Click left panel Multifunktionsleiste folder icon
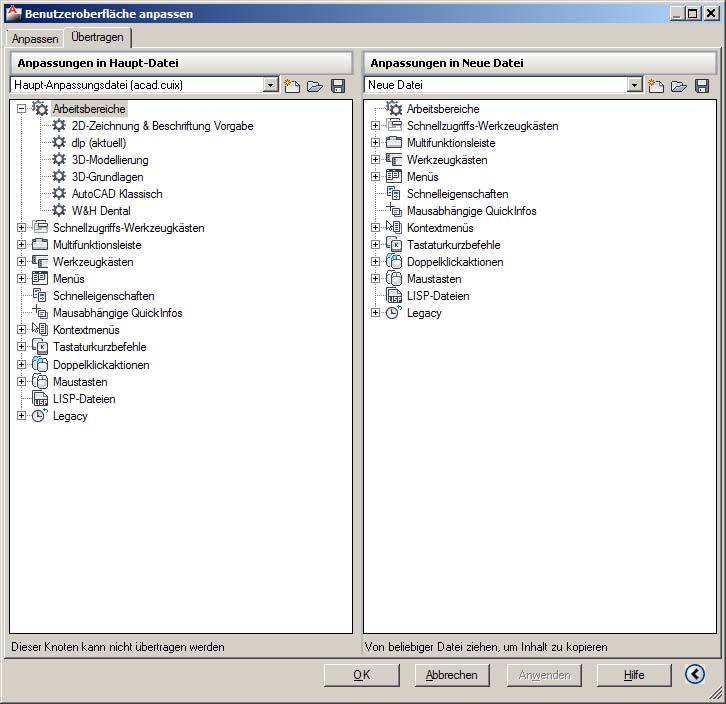The height and width of the screenshot is (704, 726). (x=40, y=244)
